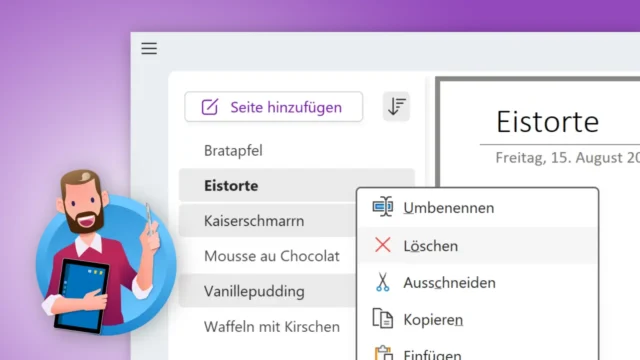Choose Einfügen in the context menu
The image size is (640, 360).
[x=478, y=352]
